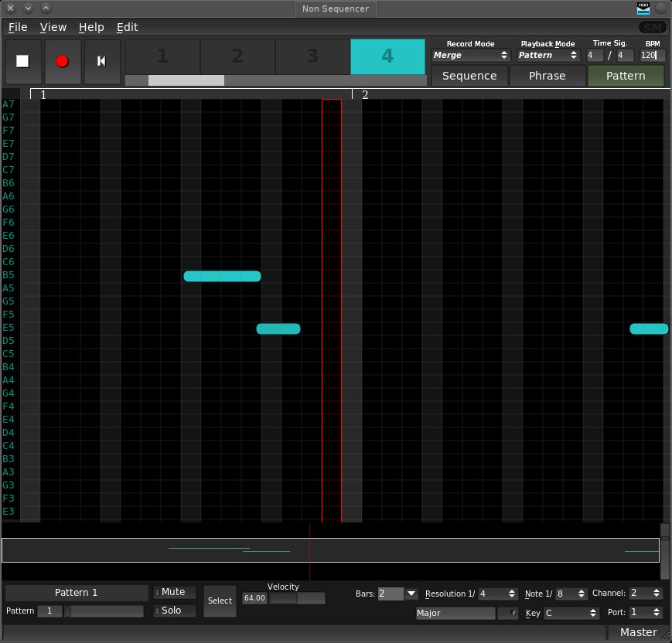Image resolution: width=672 pixels, height=643 pixels.
Task: Toggle Solo for Pattern 1
Action: [174, 611]
